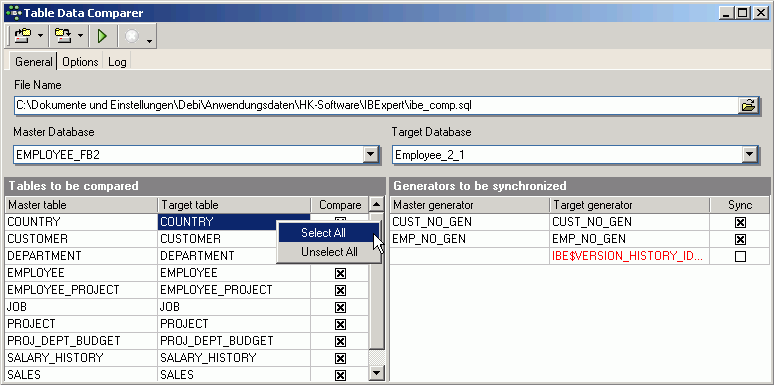The width and height of the screenshot is (774, 385).
Task: Browse for file with the folder icon
Action: point(748,105)
